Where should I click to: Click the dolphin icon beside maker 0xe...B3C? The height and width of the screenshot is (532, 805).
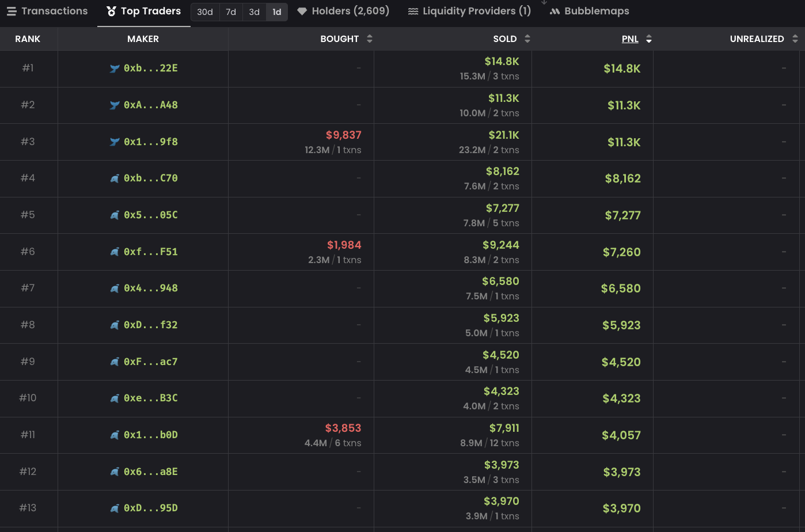point(115,398)
